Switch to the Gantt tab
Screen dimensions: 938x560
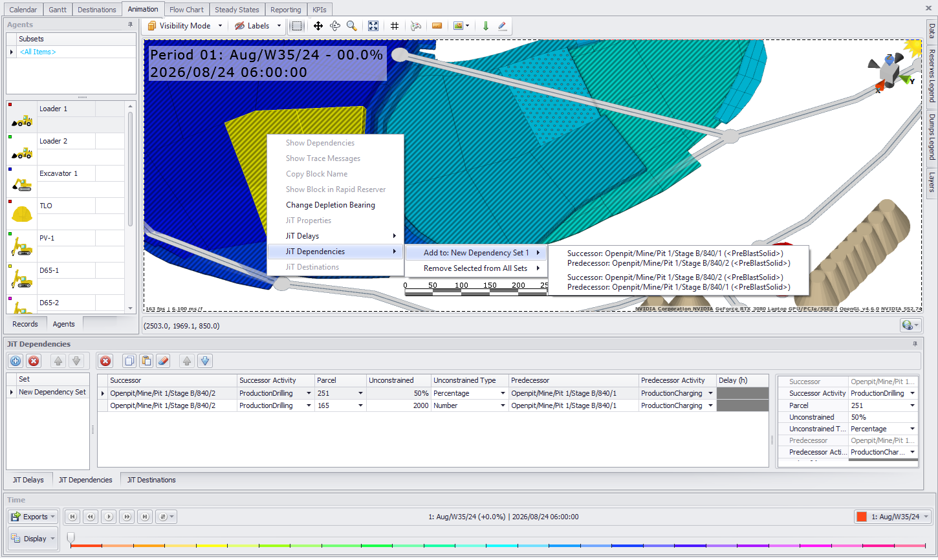click(x=58, y=10)
